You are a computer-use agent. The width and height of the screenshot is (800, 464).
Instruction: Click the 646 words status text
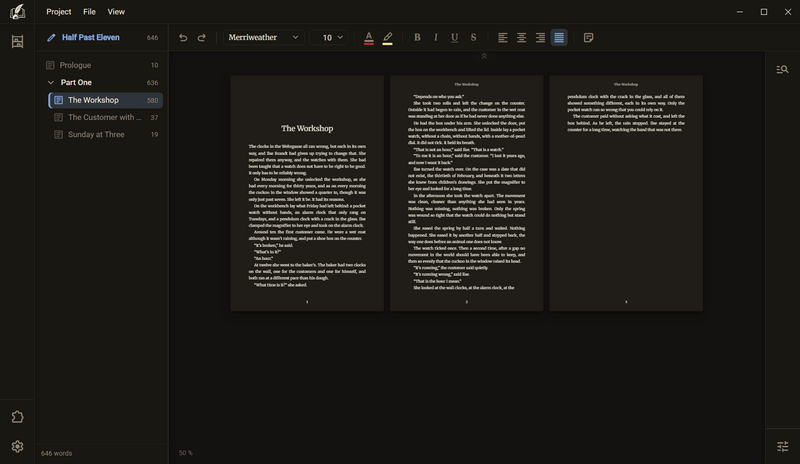coord(56,453)
